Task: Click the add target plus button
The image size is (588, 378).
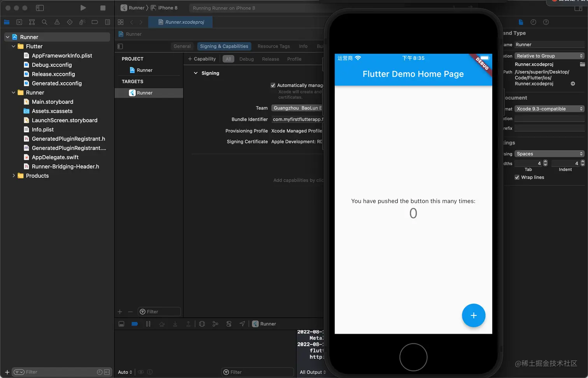Action: [120, 312]
